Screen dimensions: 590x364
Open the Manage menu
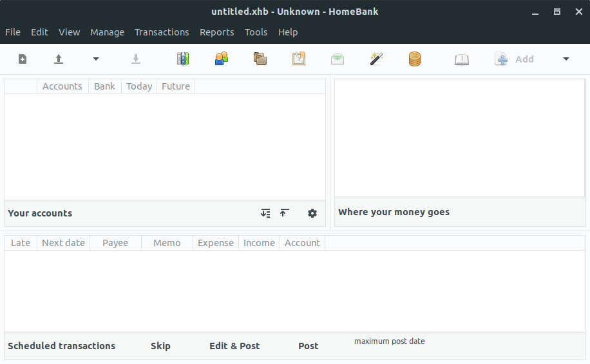[x=107, y=32]
